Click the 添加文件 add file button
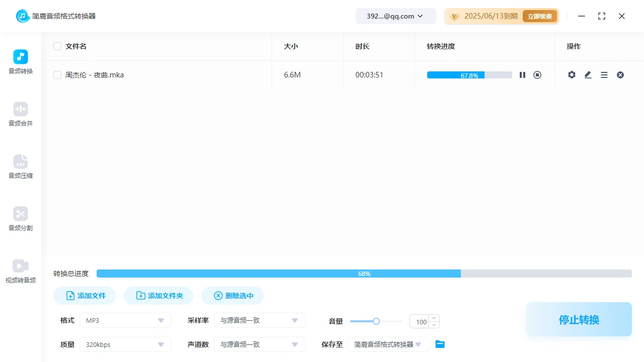The image size is (644, 362). [85, 296]
